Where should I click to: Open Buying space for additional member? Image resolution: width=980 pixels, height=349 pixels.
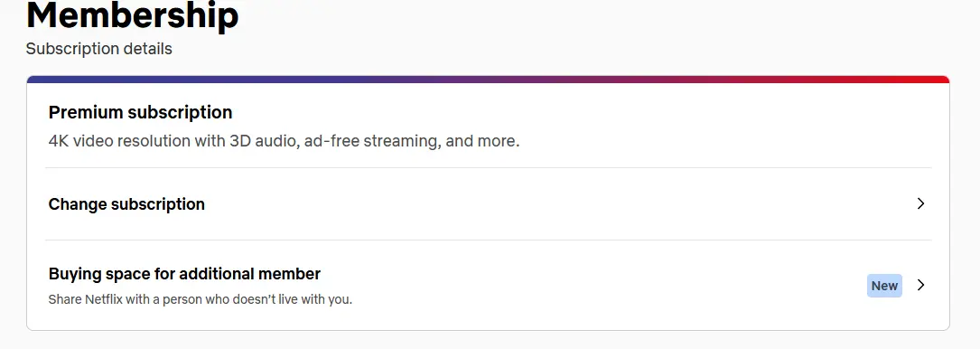click(488, 285)
